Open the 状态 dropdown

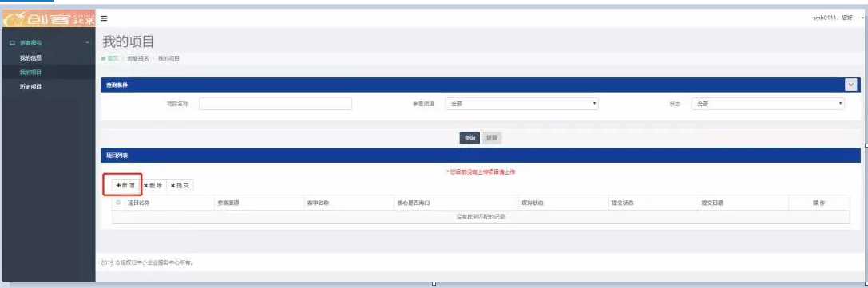click(768, 104)
